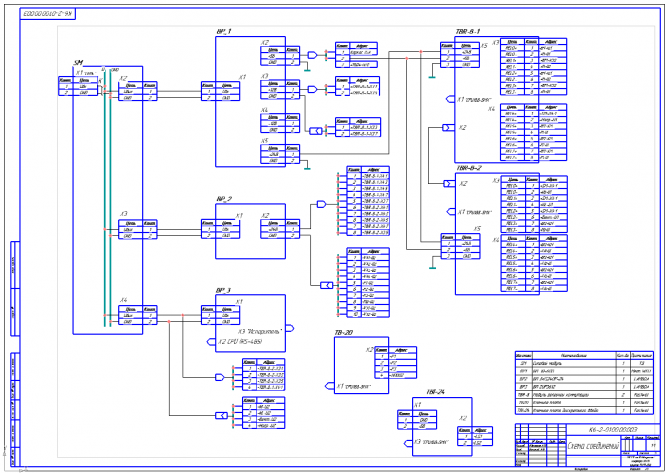Click BP_2 X2 upper output connector symbol

pyautogui.click(x=321, y=204)
